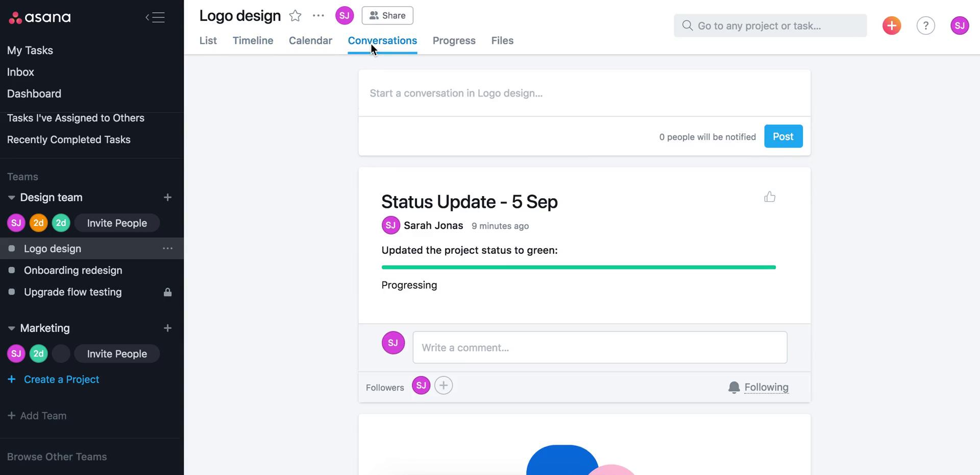Screen dimensions: 980x475
Task: Collapse the Marketing team section
Action: 11,328
